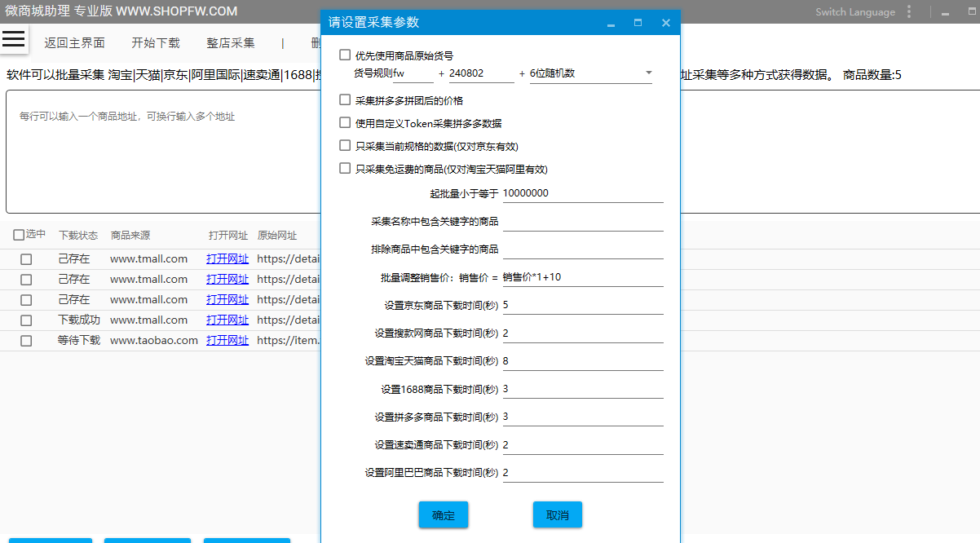Open 打开网址 link for taobao.com row
Screen dimensions: 980x543
pyautogui.click(x=227, y=340)
